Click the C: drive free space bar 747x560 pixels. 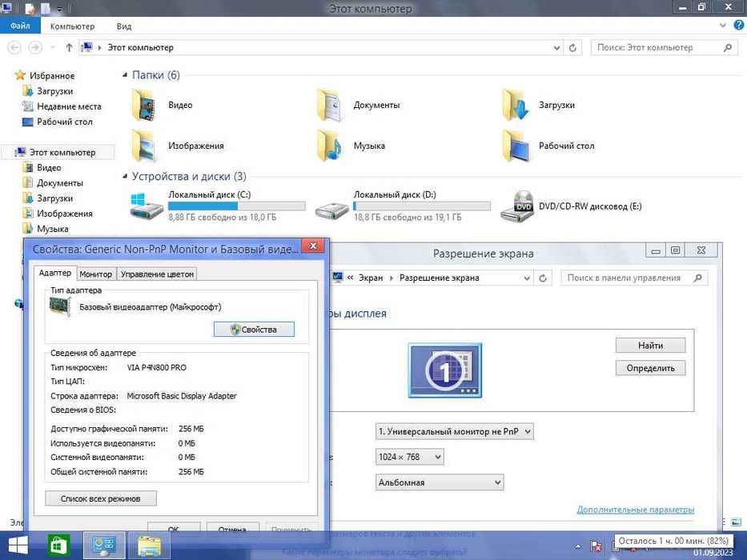(237, 206)
